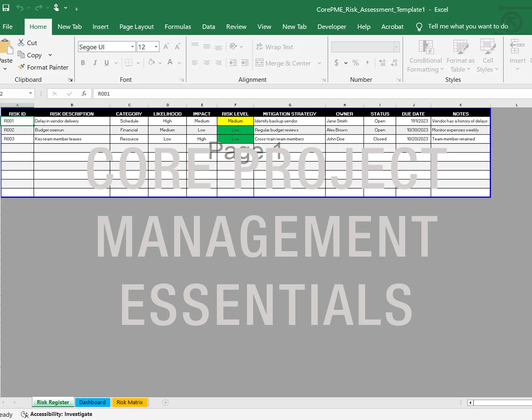Activate the Format Painter
Screen dimensions: 532x420
(x=43, y=67)
